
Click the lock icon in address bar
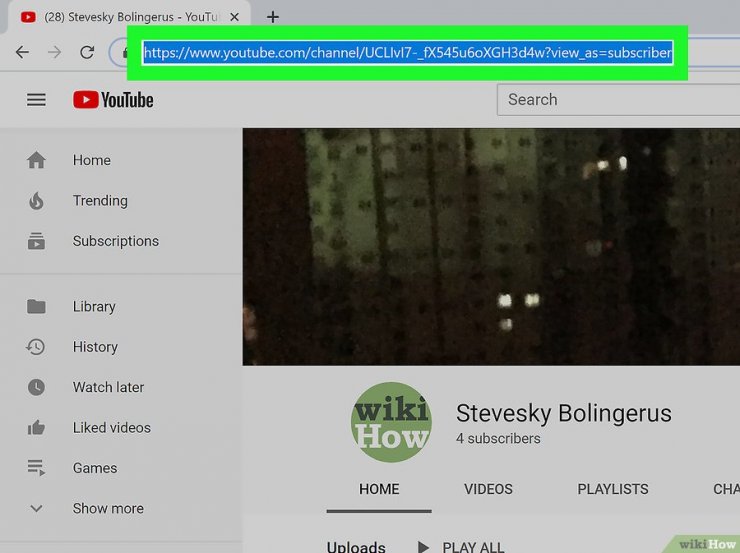pos(125,52)
